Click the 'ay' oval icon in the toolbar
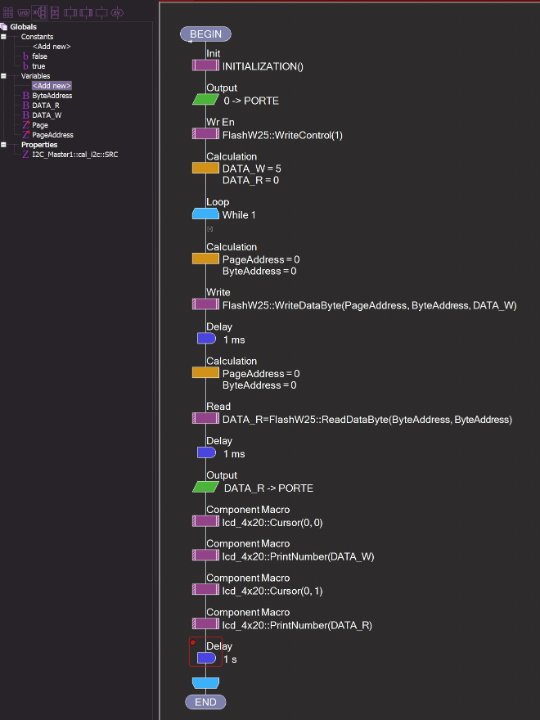This screenshot has width=540, height=720. click(x=118, y=12)
